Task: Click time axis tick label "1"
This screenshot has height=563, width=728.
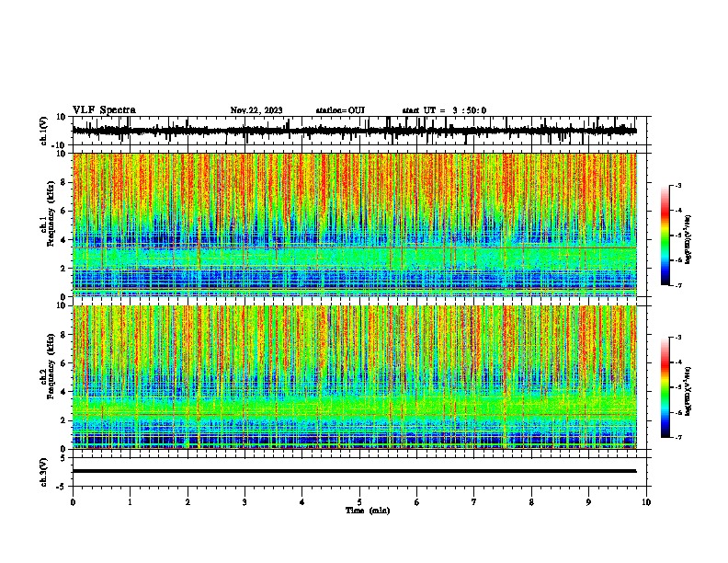Action: click(130, 502)
